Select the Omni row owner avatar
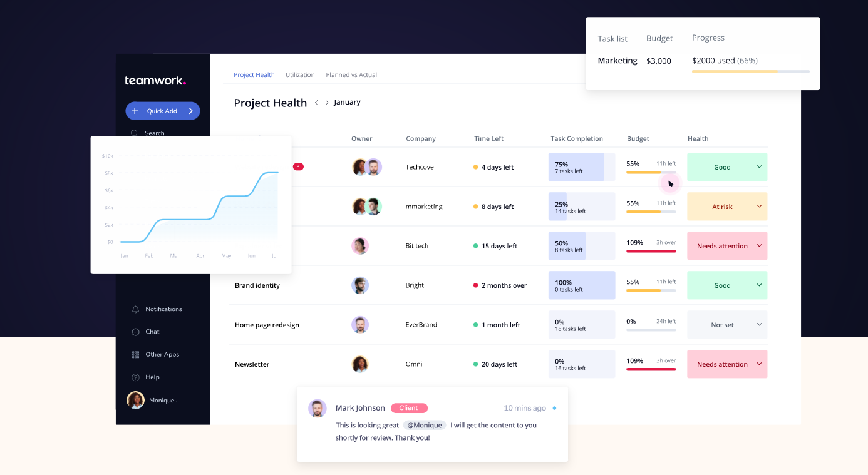The image size is (868, 475). (x=360, y=364)
